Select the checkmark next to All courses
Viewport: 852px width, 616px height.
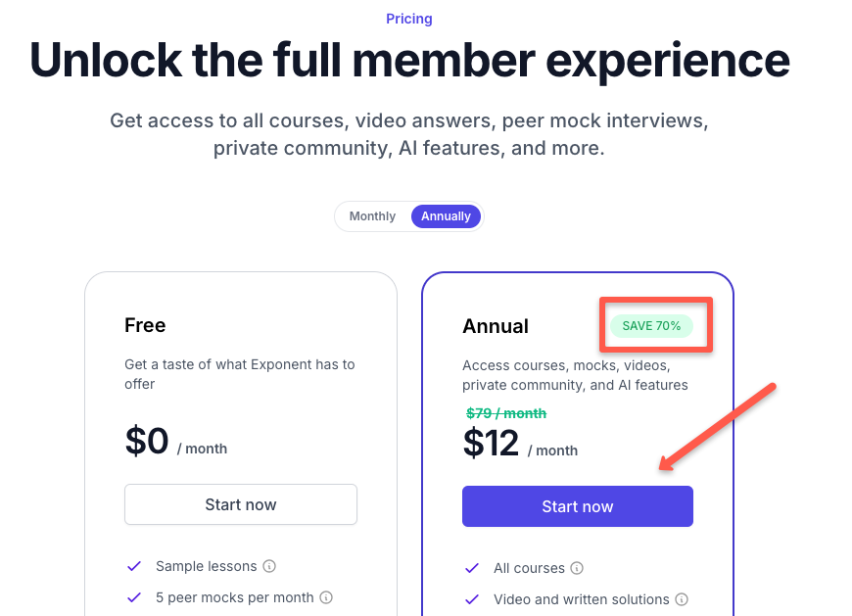(472, 568)
